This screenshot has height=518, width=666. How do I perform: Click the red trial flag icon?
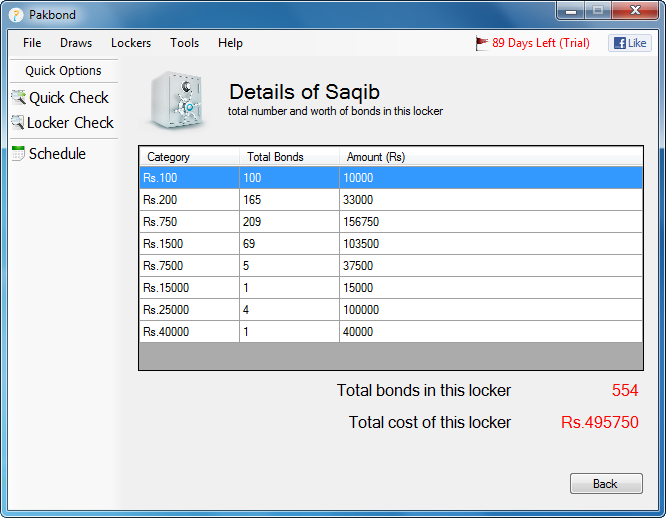482,43
